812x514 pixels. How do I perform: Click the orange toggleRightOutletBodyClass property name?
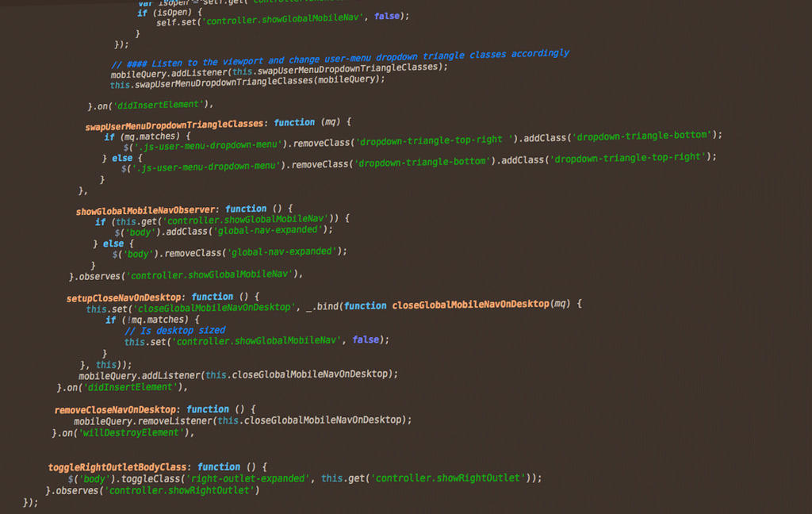117,467
